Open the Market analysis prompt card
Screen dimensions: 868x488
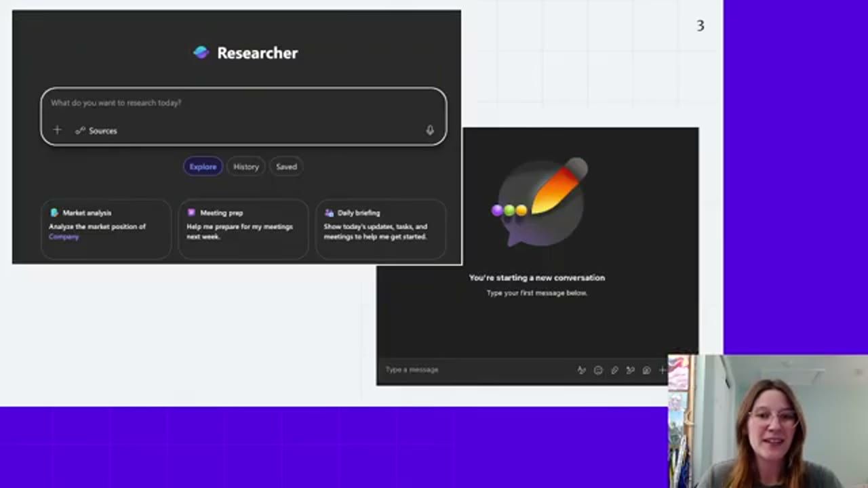tap(106, 228)
